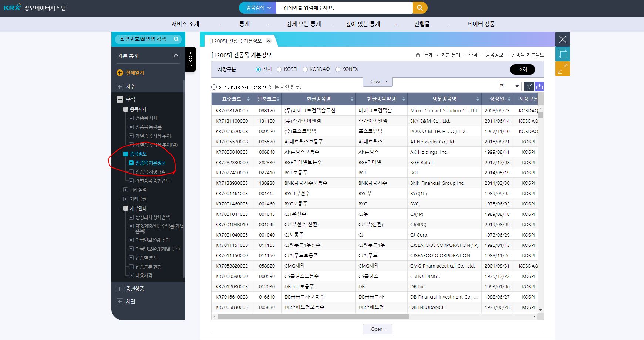Viewport: 644px width, 340px height.
Task: Open the 주 unit dropdown
Action: [x=509, y=86]
